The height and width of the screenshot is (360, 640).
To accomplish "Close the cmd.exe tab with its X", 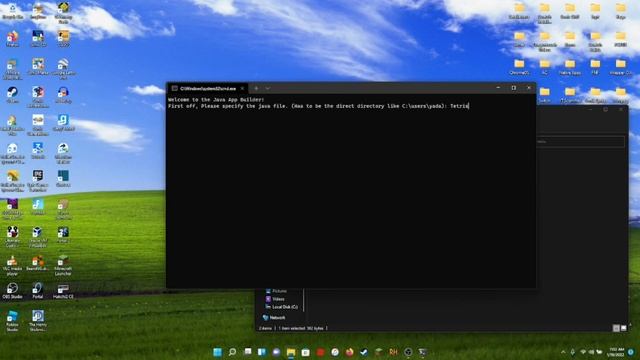I will coord(242,88).
